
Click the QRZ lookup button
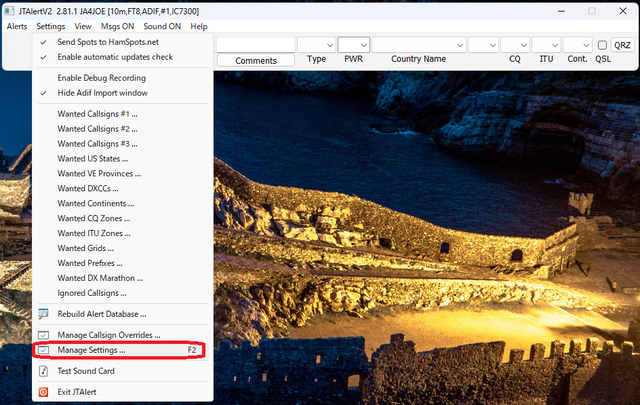pyautogui.click(x=622, y=45)
